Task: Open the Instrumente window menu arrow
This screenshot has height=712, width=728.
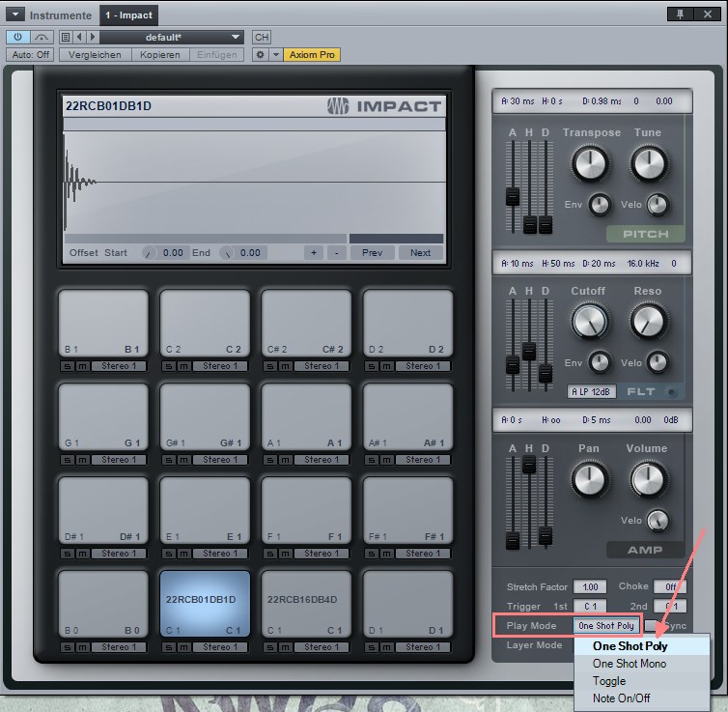Action: [15, 14]
